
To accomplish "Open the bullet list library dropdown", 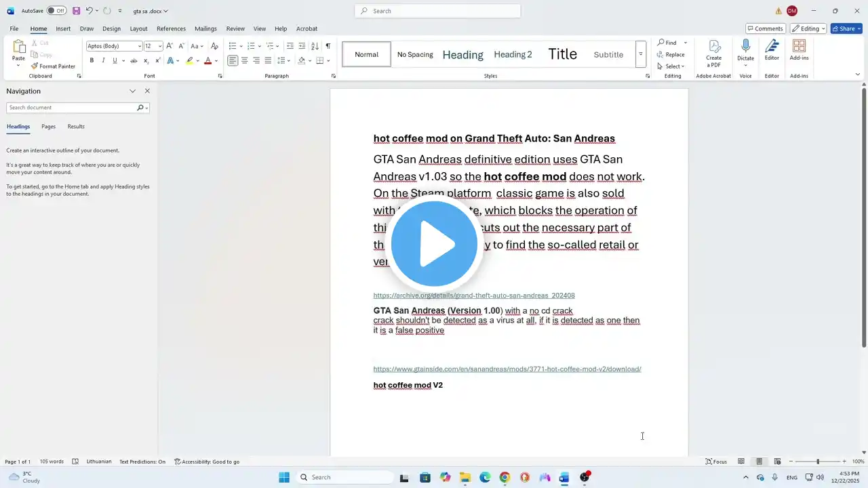I will point(241,46).
